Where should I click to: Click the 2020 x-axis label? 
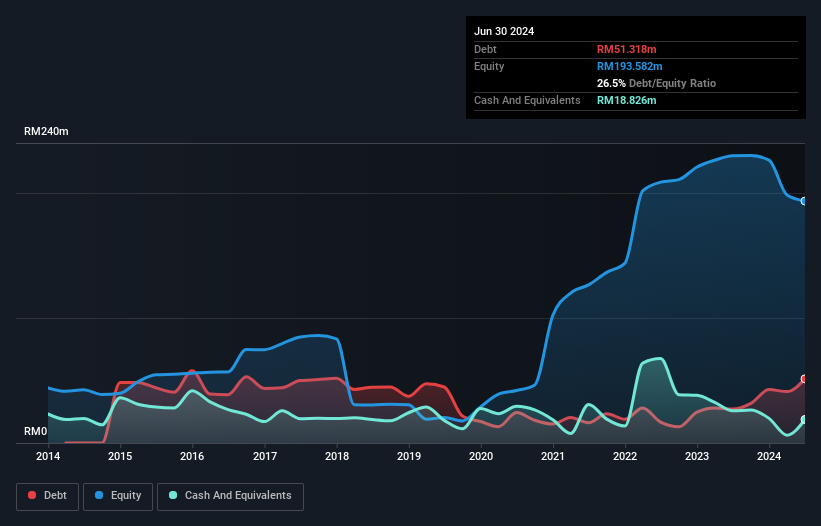(x=481, y=456)
